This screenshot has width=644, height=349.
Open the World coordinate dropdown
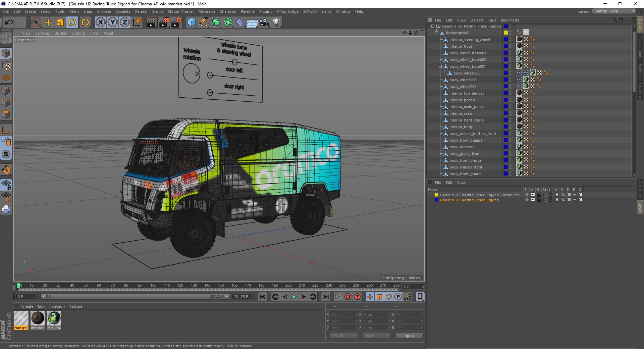pyautogui.click(x=344, y=335)
